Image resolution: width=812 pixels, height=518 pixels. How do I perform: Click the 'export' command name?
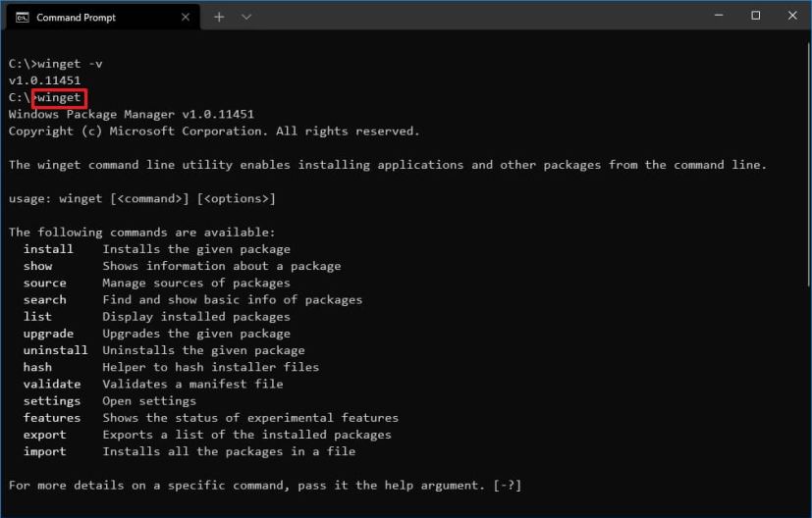click(x=44, y=435)
